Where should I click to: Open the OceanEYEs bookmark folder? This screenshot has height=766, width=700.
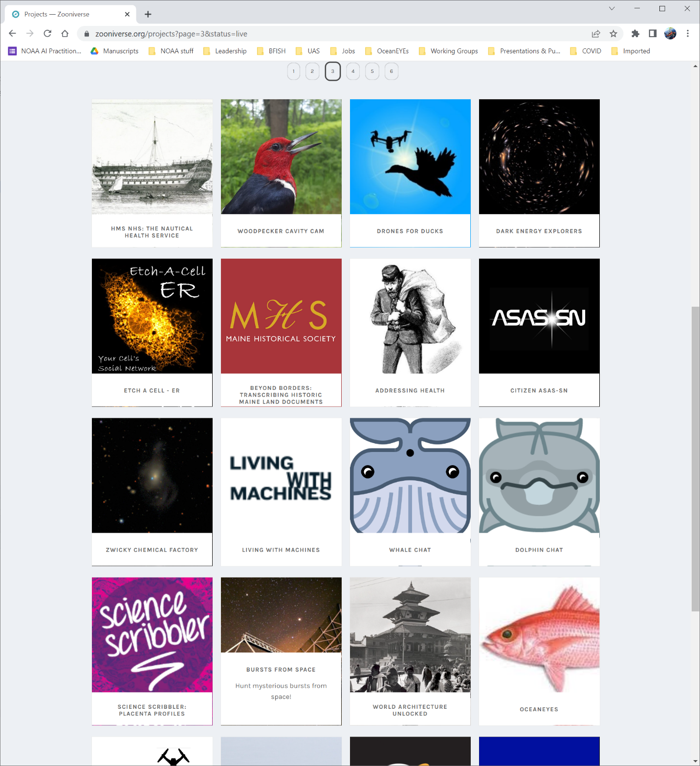coord(387,51)
